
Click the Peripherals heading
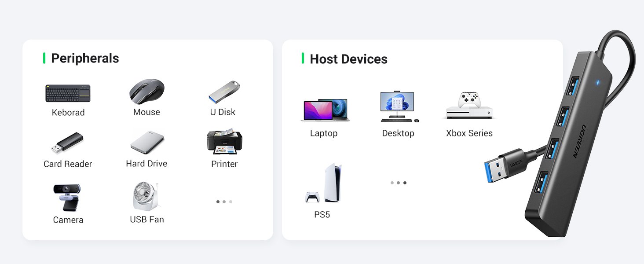point(85,58)
